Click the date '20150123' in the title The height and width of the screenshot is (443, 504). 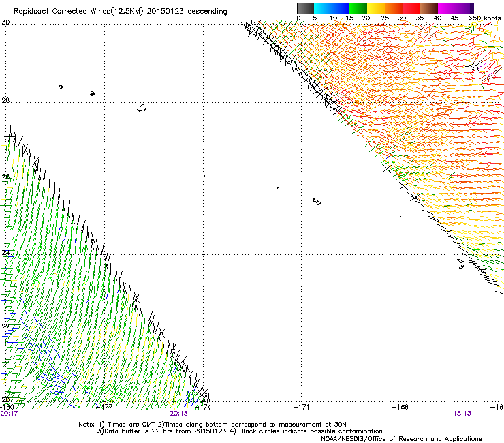165,11
